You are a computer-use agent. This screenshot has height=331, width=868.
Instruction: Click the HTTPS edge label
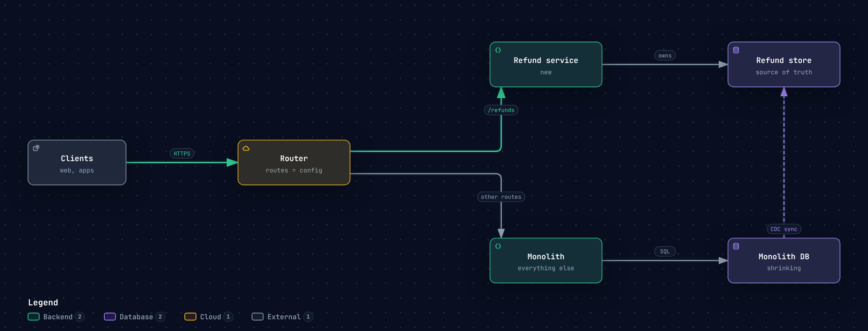point(182,154)
